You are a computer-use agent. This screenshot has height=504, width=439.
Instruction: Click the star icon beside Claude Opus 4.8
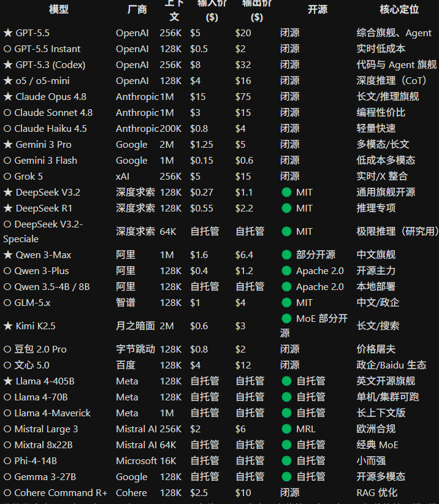[8, 97]
